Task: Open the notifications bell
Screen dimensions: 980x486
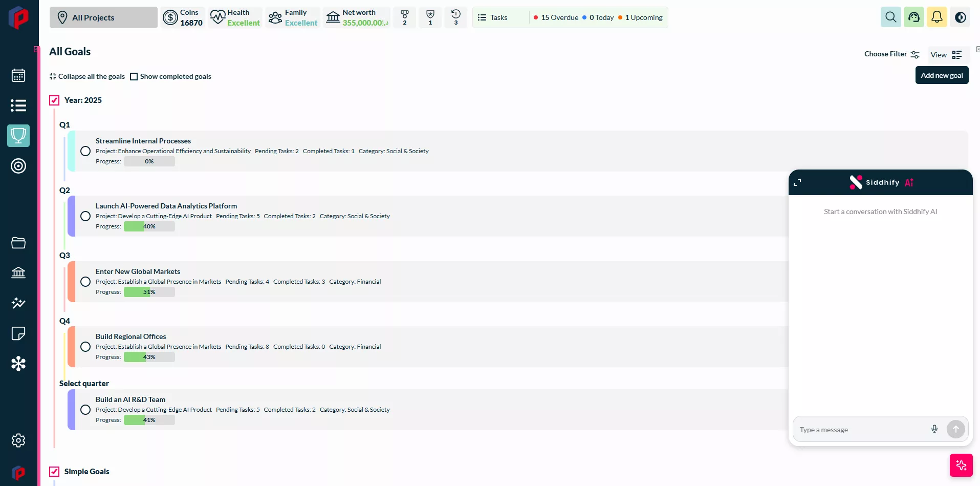Action: pos(937,17)
